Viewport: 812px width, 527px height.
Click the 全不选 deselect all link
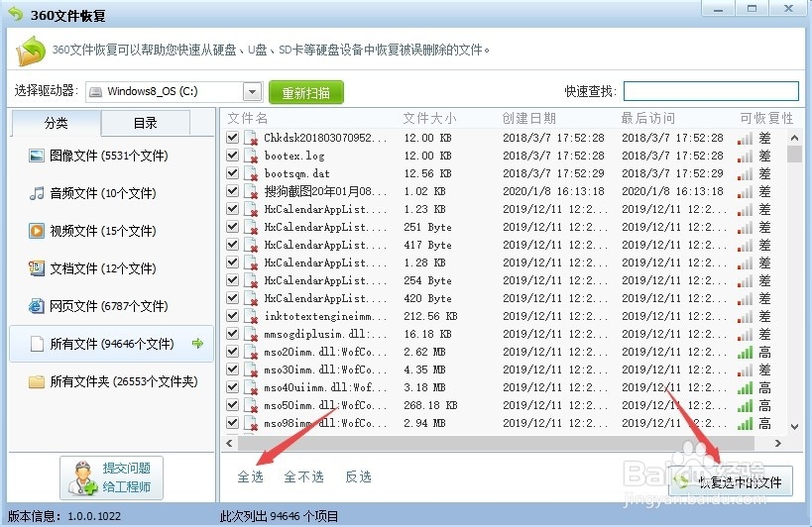click(x=304, y=476)
